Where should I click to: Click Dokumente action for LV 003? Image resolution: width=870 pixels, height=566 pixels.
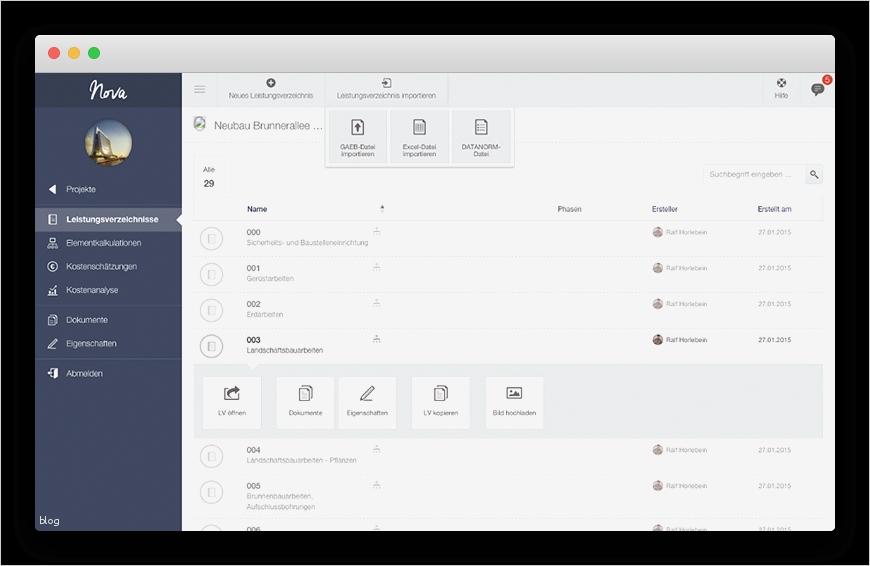(305, 402)
